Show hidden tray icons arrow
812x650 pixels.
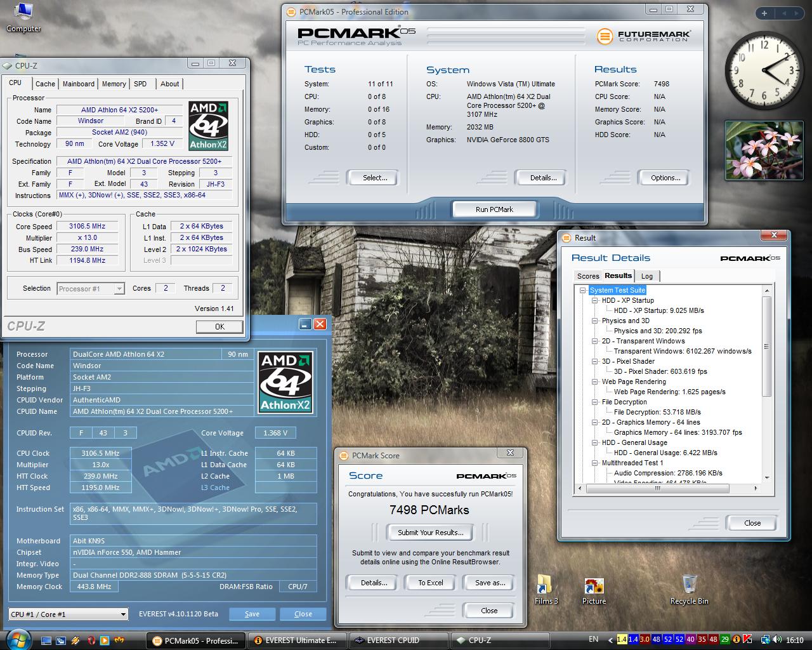[x=610, y=640]
